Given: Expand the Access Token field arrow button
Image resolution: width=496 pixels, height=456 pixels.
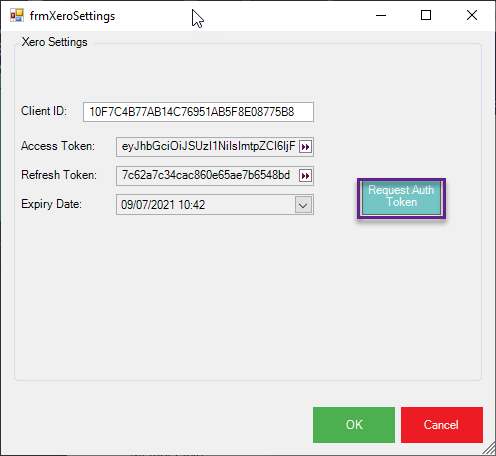Looking at the screenshot, I should point(305,147).
